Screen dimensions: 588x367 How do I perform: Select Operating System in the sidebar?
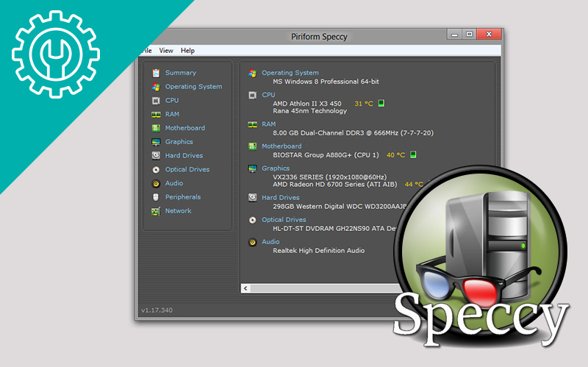point(193,87)
